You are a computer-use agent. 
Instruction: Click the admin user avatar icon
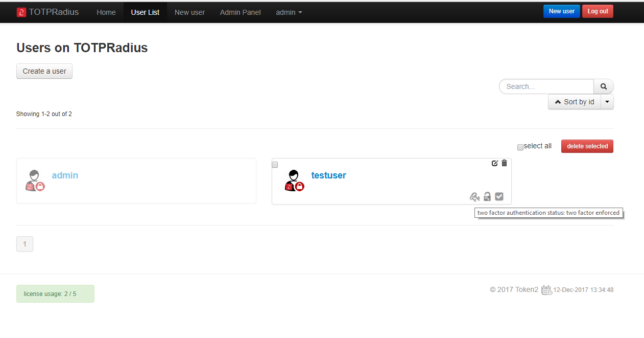(35, 181)
